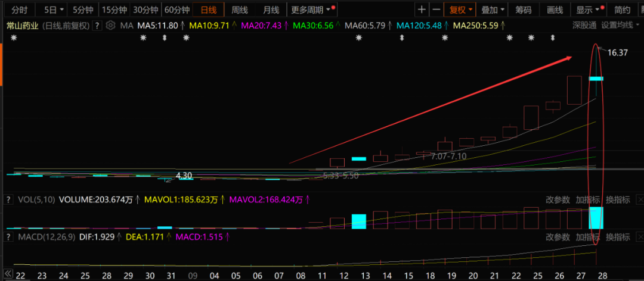Click the MA120:5.48 value

tap(419, 26)
